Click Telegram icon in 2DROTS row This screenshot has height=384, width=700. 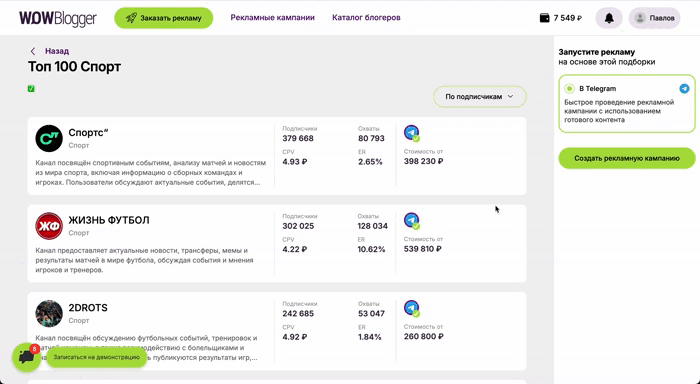412,308
